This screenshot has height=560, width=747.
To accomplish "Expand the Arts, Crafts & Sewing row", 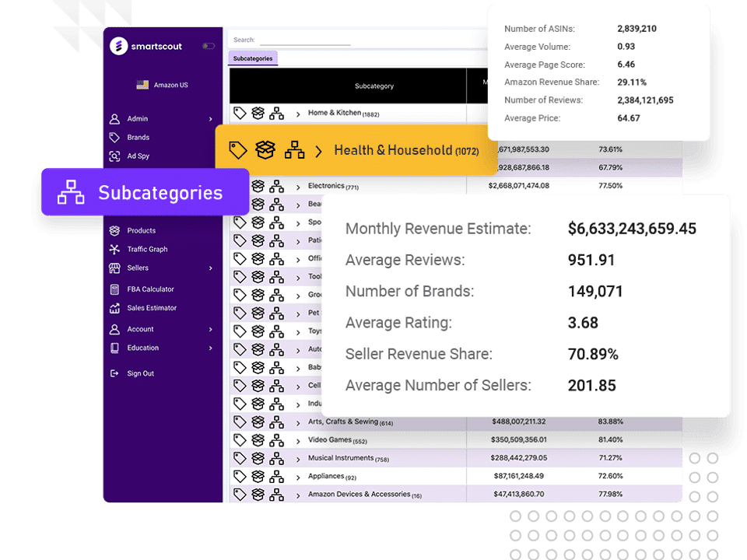I will [x=298, y=423].
